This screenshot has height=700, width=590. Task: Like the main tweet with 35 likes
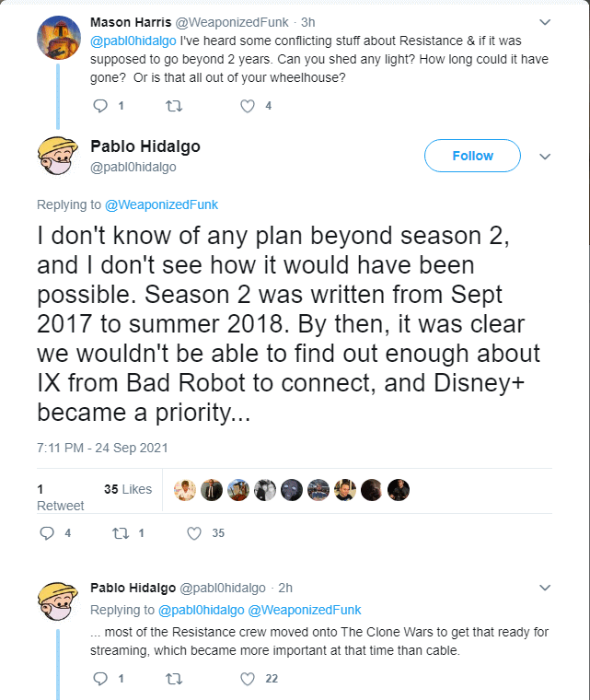click(x=194, y=532)
